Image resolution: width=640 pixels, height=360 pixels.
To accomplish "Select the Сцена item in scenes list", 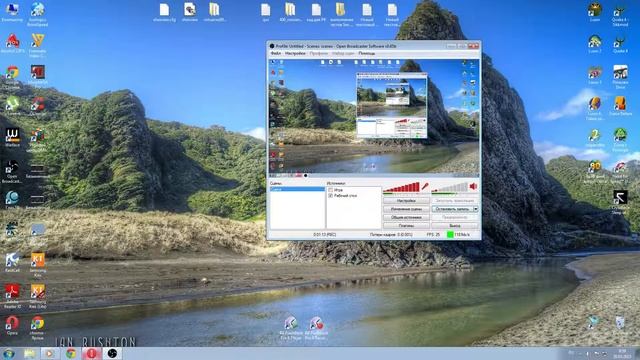I will tap(297, 189).
